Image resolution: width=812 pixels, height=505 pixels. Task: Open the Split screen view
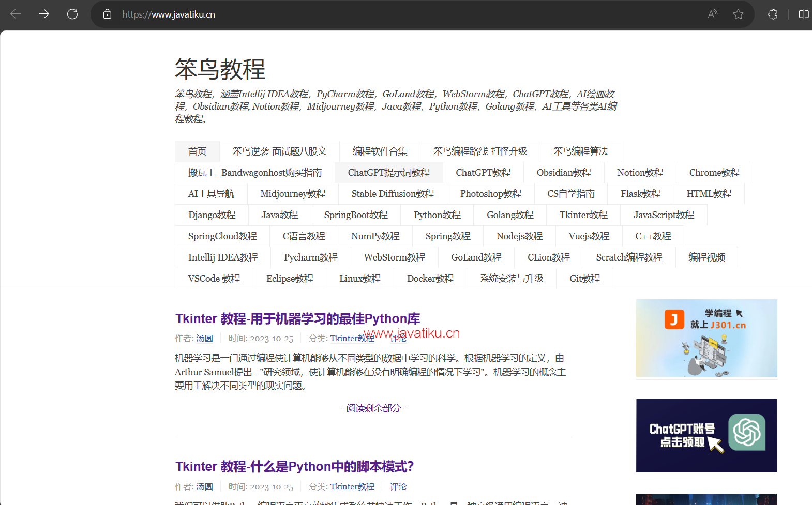[803, 14]
